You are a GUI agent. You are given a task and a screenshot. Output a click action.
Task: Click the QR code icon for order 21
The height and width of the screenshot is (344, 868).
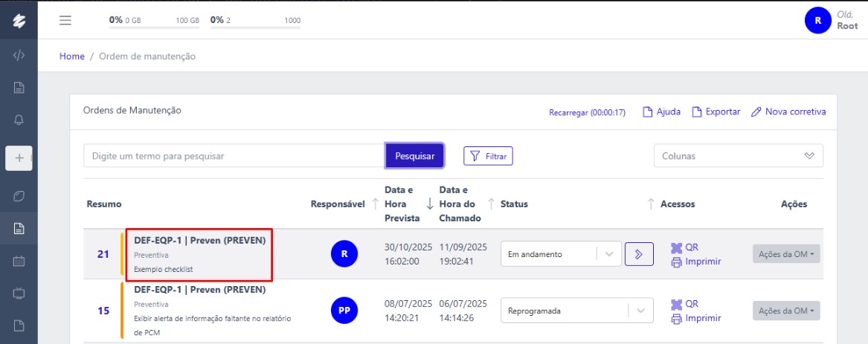(676, 247)
